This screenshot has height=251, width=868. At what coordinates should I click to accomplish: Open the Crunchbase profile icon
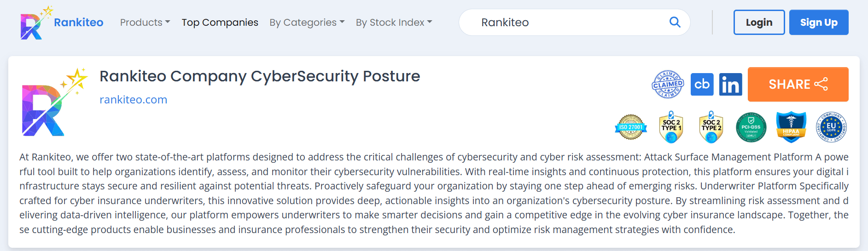click(x=702, y=85)
